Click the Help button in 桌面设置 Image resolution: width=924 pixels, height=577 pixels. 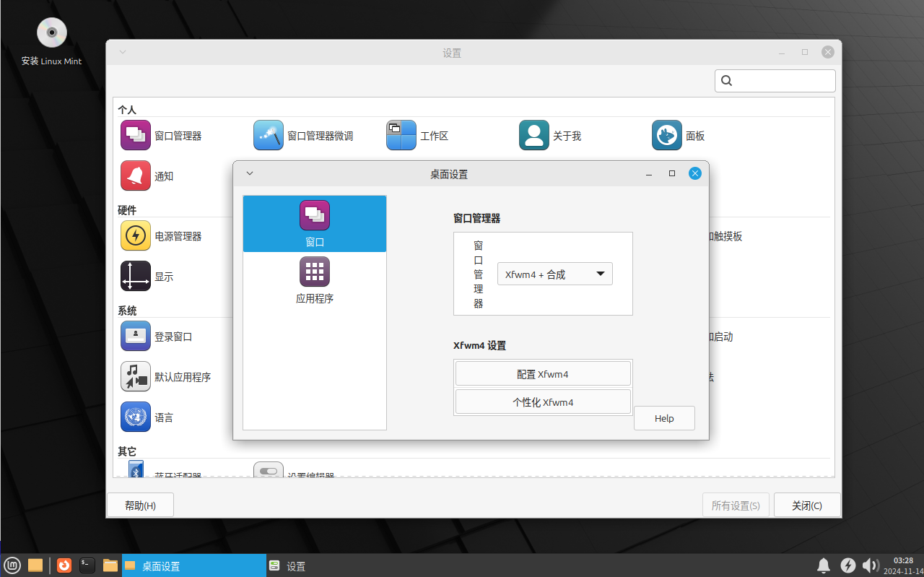click(x=664, y=418)
